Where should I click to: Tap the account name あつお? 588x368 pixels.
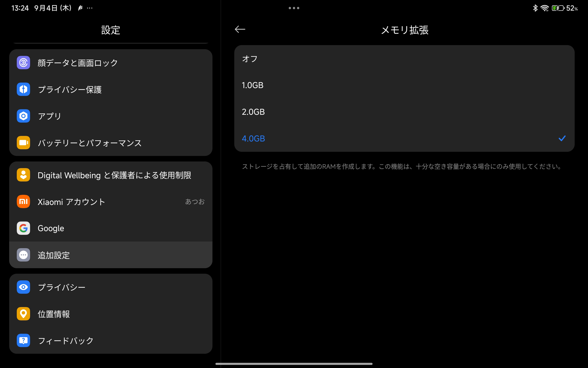coord(195,201)
